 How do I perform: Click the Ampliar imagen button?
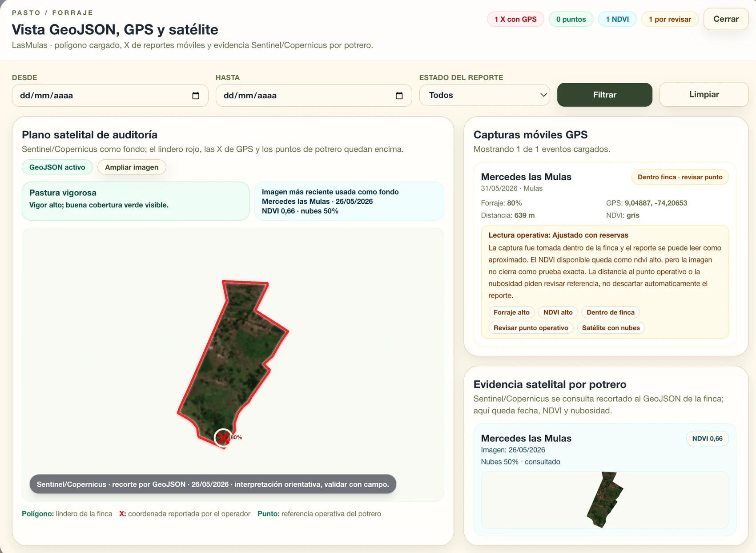(132, 167)
